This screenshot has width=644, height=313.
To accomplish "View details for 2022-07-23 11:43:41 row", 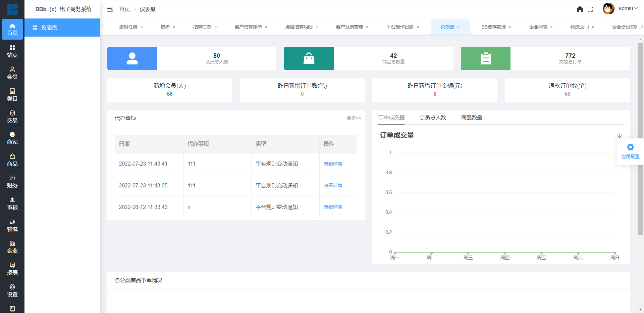I will 333,164.
